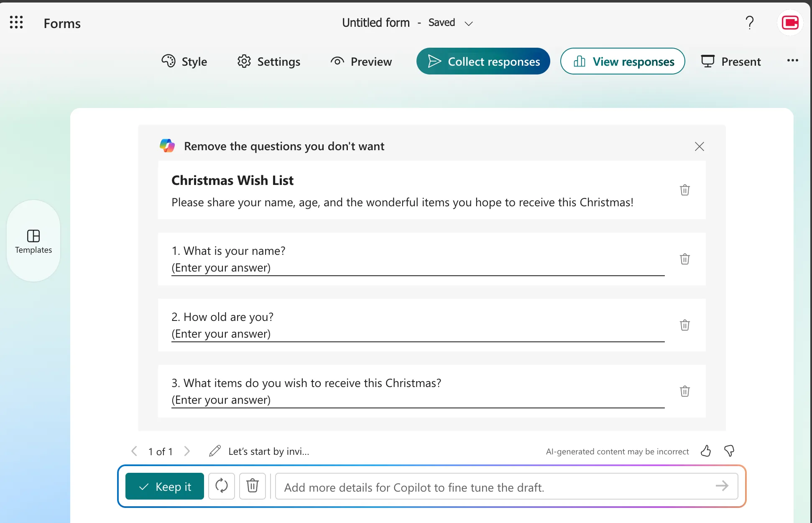The image size is (812, 523).
Task: Give the AI draft a thumbs down
Action: (728, 451)
